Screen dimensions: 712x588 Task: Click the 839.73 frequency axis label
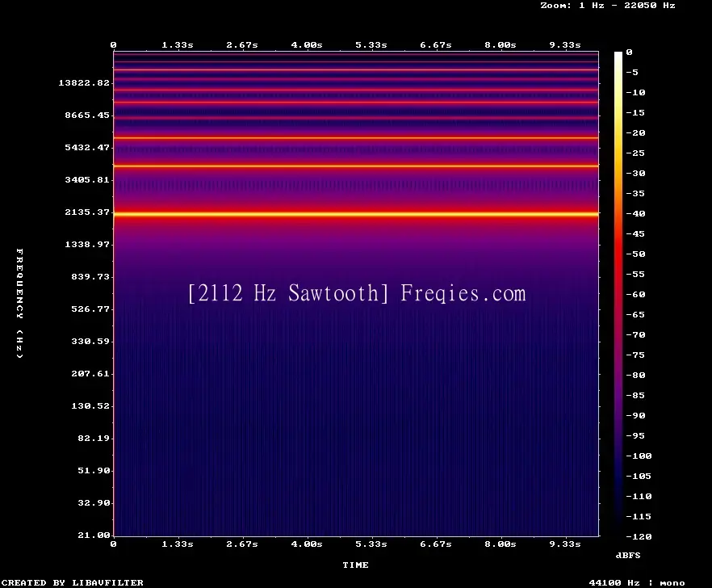90,276
